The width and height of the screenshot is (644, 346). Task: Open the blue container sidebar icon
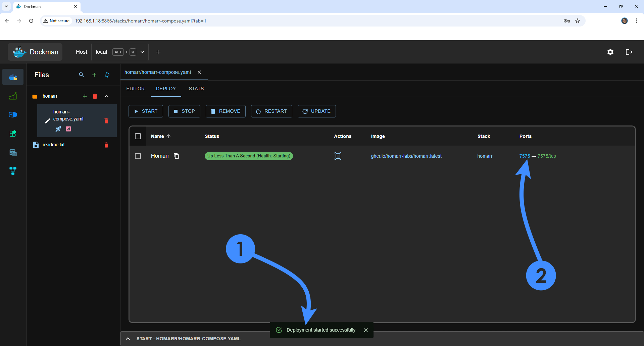pos(13,115)
